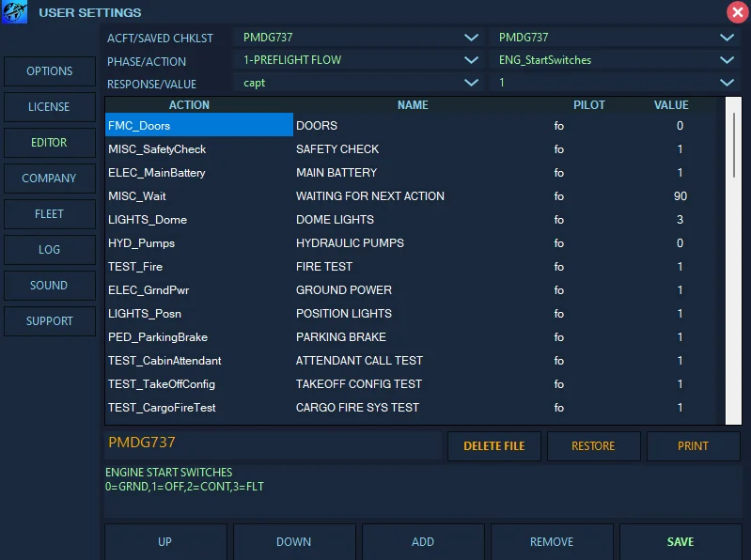This screenshot has height=560, width=751.
Task: Click the PRINT button
Action: [x=693, y=446]
